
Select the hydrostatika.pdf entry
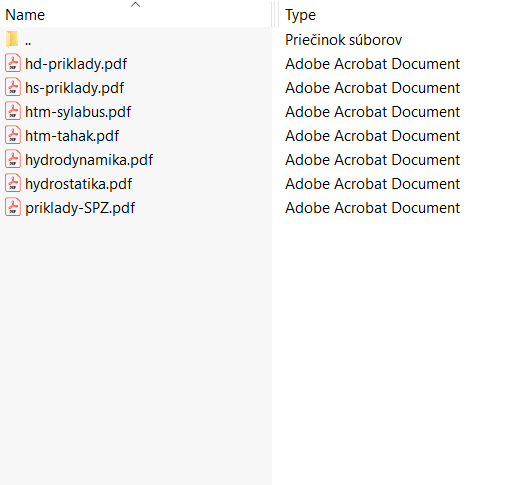click(79, 184)
